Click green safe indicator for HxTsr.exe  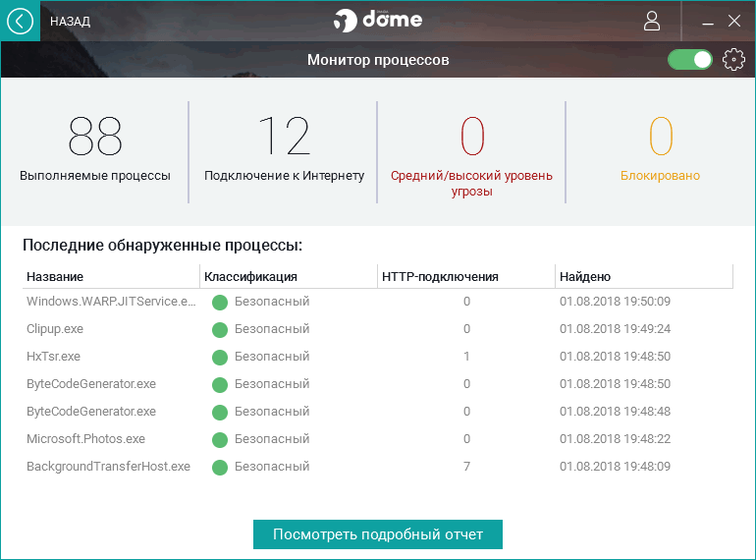tap(220, 358)
